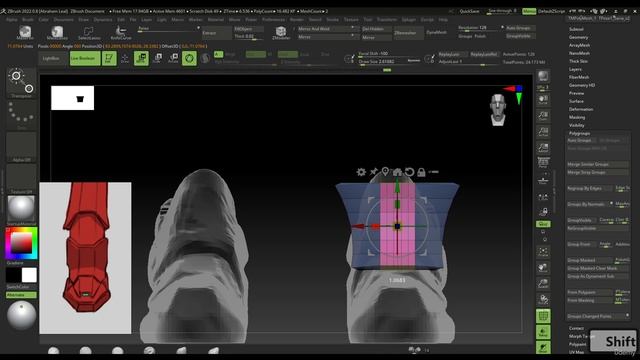
Task: Activate the Draw mode icon
Action: point(125,58)
